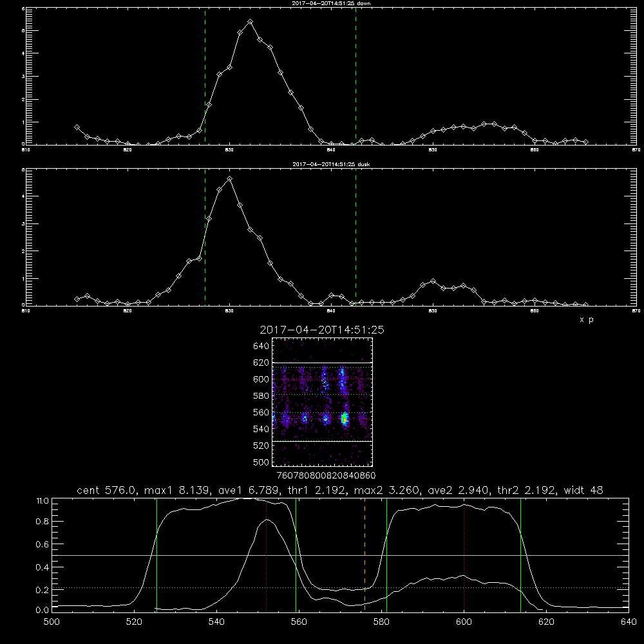Click the red dotted line at 552 in bottom plot
The image size is (644, 644).
[x=267, y=554]
